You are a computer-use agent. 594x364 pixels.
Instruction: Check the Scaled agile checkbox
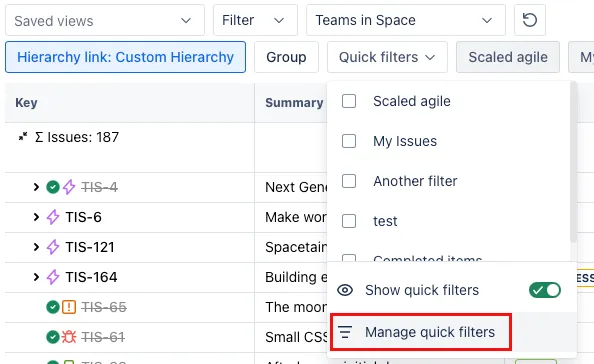coord(349,101)
